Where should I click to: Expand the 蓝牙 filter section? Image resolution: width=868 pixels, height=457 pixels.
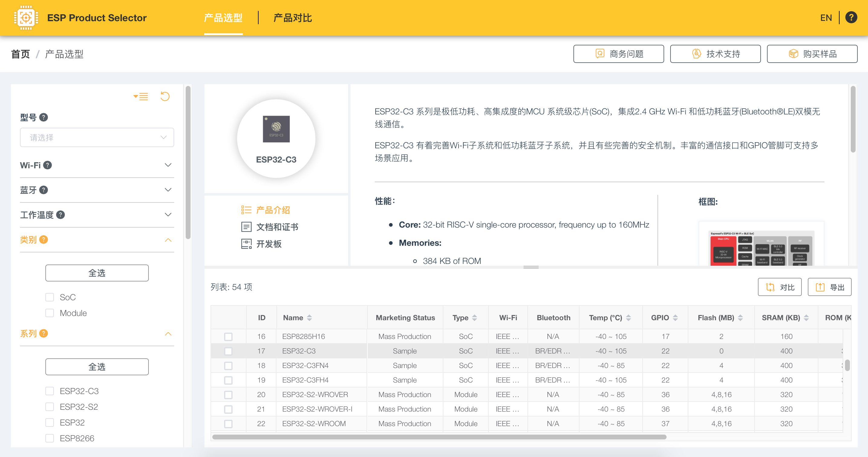click(168, 190)
